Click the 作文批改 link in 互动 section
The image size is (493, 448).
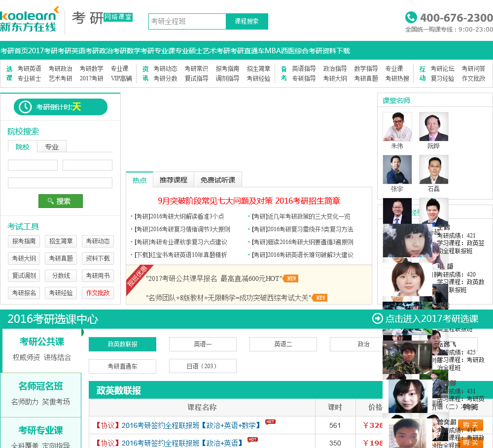pos(473,78)
